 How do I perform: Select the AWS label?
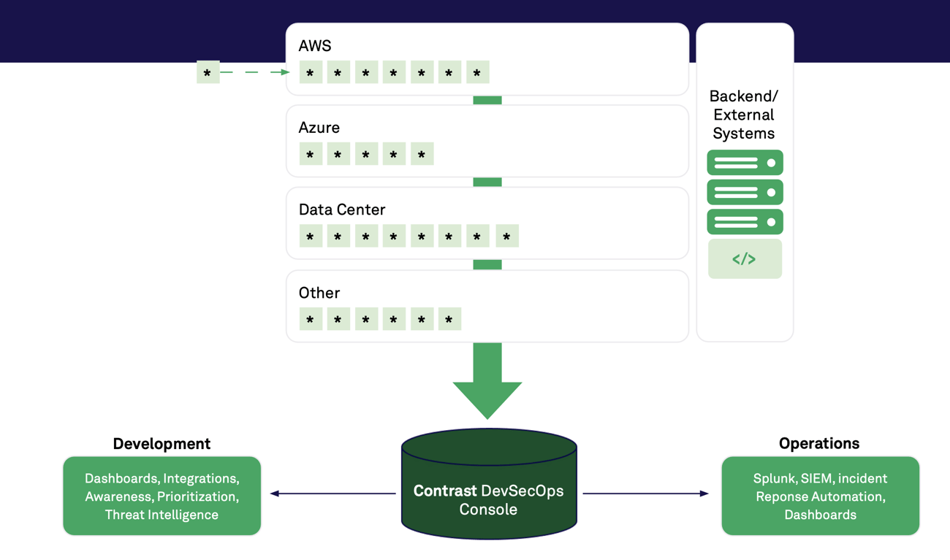pyautogui.click(x=315, y=45)
